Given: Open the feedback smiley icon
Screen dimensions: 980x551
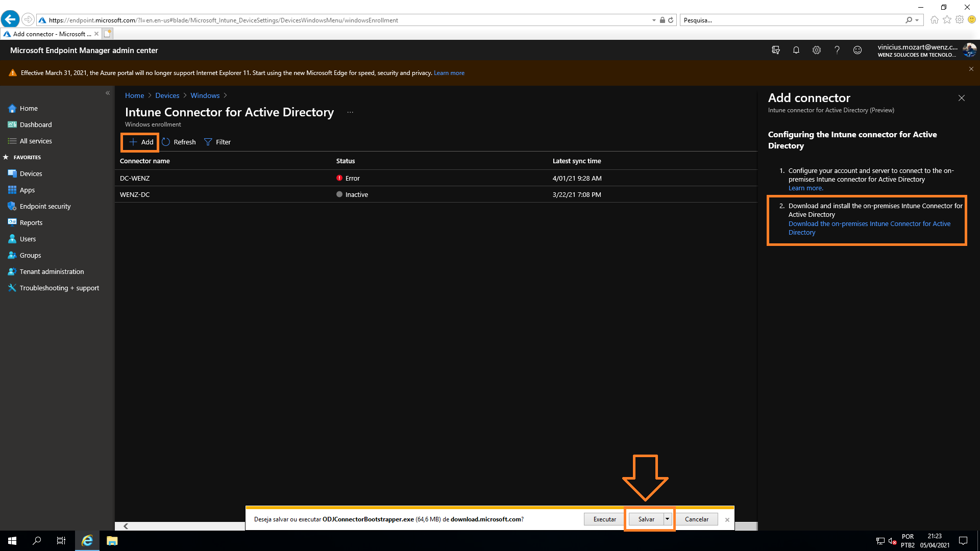Looking at the screenshot, I should pyautogui.click(x=857, y=50).
